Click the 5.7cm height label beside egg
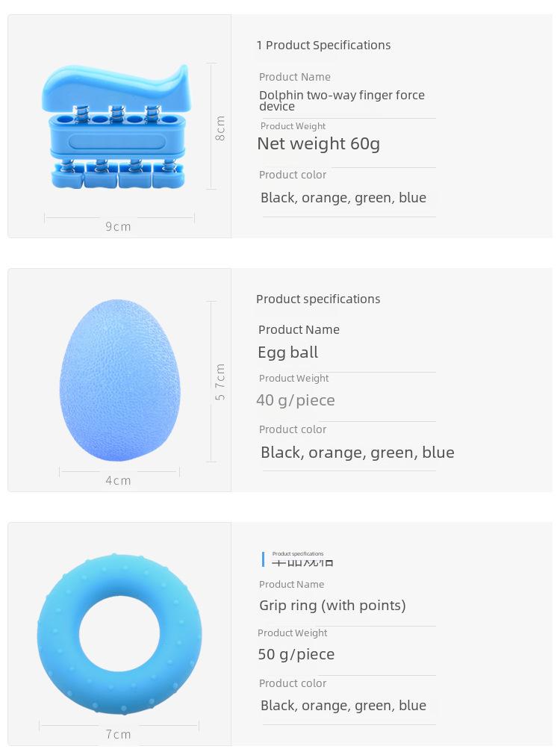Screen dimensions: 560x755 click(220, 382)
